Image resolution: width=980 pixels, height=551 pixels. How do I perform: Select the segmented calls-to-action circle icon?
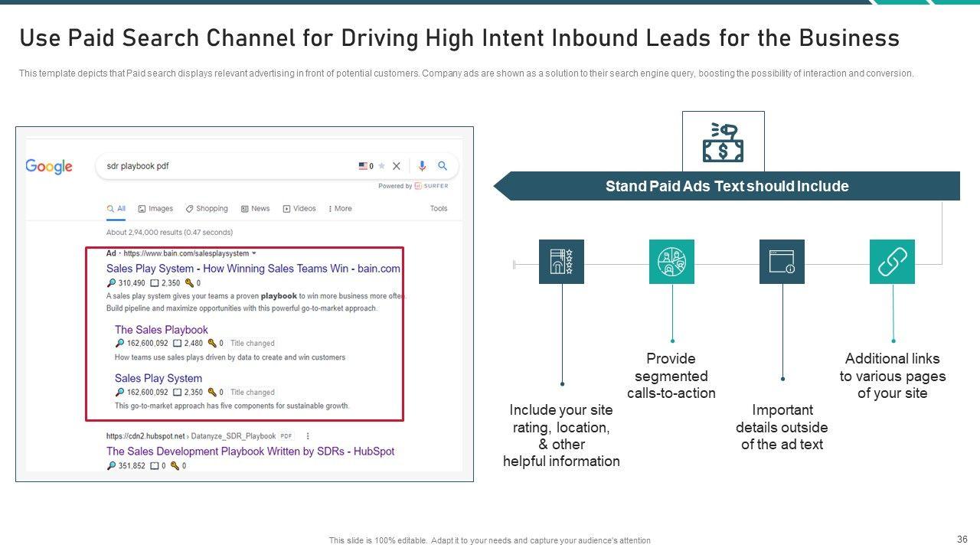(x=671, y=262)
